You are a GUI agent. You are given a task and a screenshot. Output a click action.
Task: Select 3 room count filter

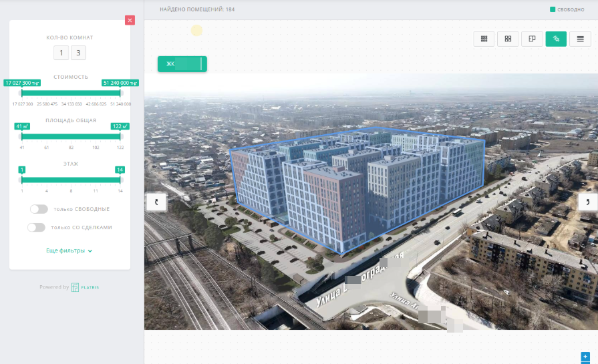[79, 53]
